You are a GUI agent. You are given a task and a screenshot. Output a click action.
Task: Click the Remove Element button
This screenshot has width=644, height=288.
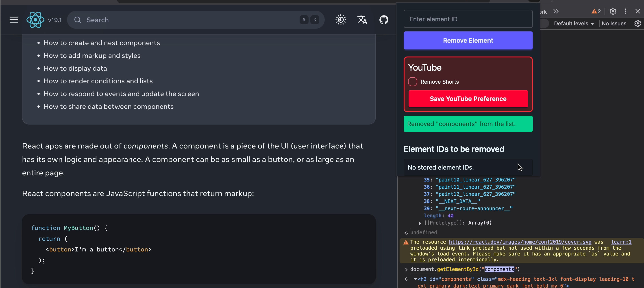point(468,41)
